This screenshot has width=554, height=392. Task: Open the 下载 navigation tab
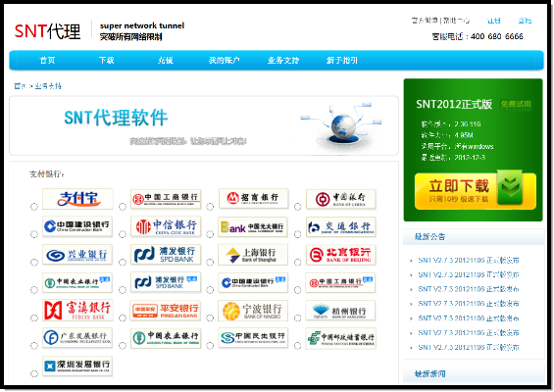[106, 61]
